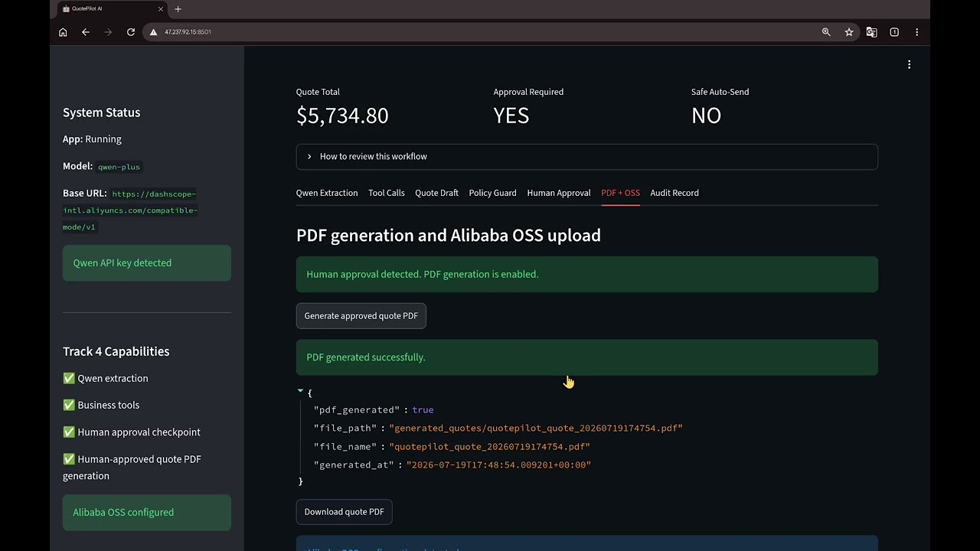980x551 pixels.
Task: Click the System Status heading
Action: 101,112
